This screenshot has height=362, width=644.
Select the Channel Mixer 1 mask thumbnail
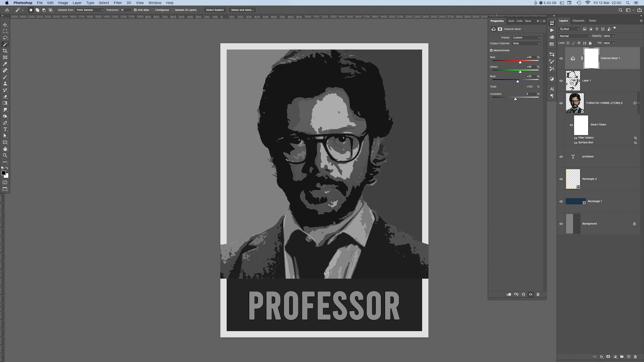(x=591, y=58)
